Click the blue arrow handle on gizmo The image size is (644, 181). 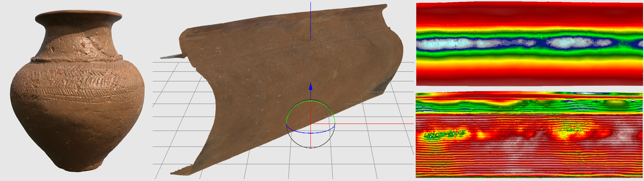click(x=311, y=87)
